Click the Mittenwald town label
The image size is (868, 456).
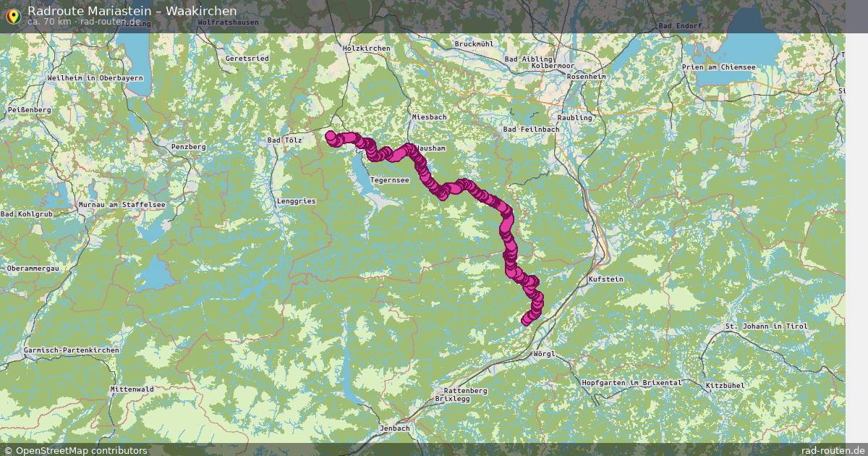(x=132, y=389)
